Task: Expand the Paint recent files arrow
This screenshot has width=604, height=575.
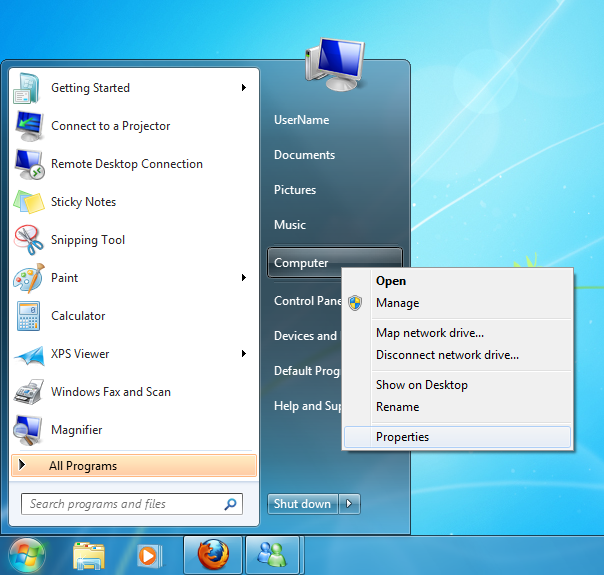Action: point(243,278)
